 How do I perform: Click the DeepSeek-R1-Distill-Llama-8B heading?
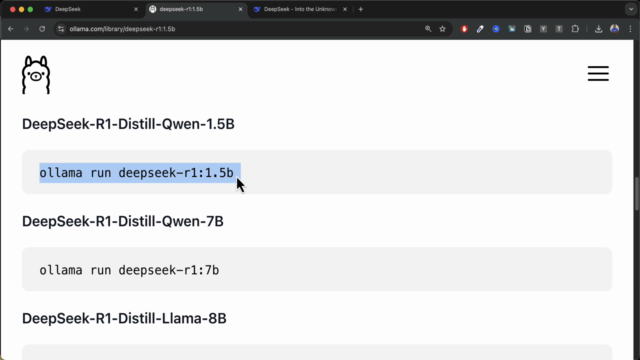point(124,318)
